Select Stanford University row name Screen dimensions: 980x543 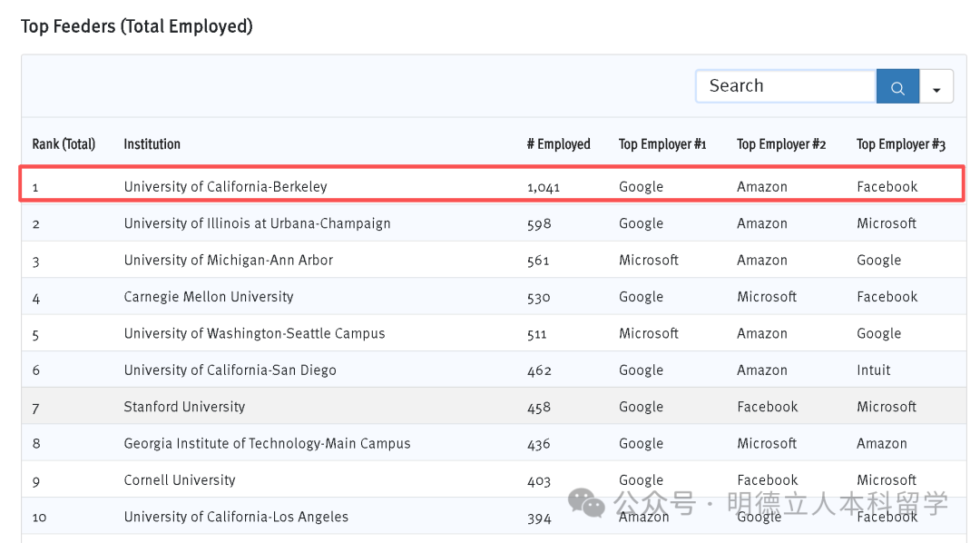tap(184, 407)
